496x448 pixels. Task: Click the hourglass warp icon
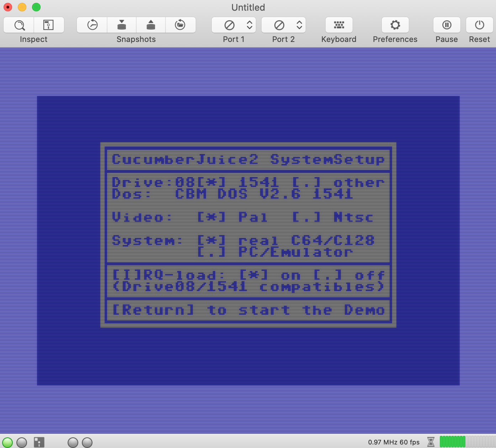pyautogui.click(x=431, y=442)
